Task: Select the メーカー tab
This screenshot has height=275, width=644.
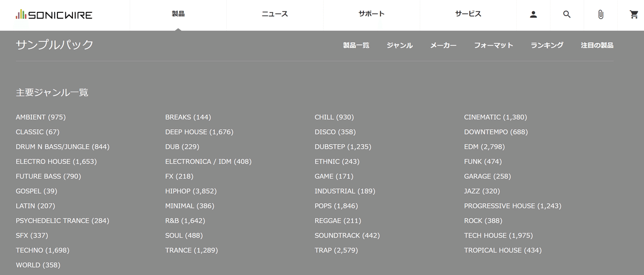Action: 443,46
